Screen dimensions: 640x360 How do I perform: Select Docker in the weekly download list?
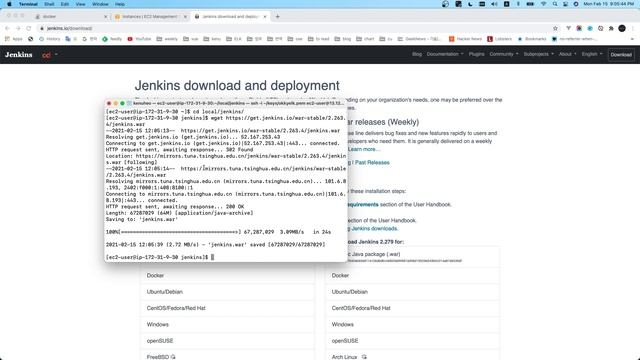[413, 276]
